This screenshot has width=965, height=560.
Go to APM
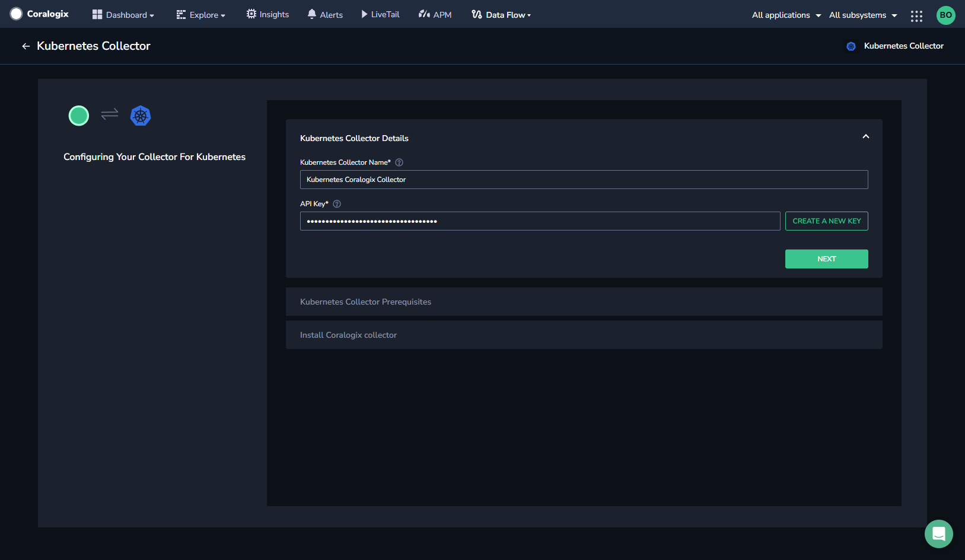pyautogui.click(x=435, y=14)
